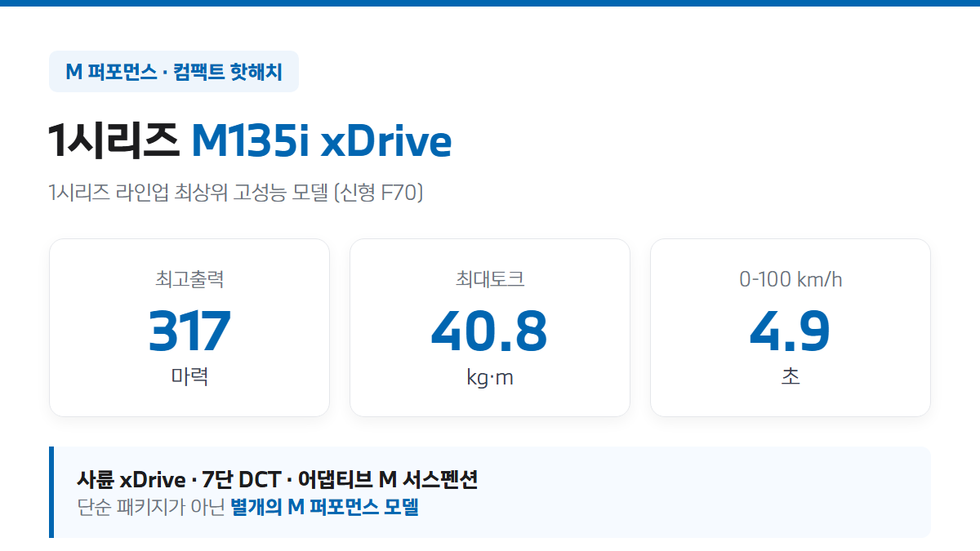This screenshot has width=980, height=551.
Task: Click the '40.8' torque value
Action: click(x=489, y=331)
